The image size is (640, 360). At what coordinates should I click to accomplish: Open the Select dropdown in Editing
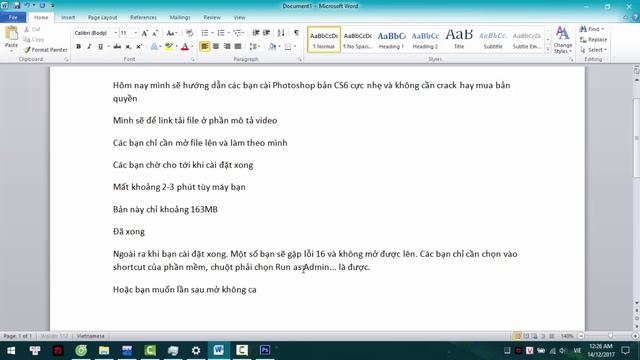pos(593,50)
